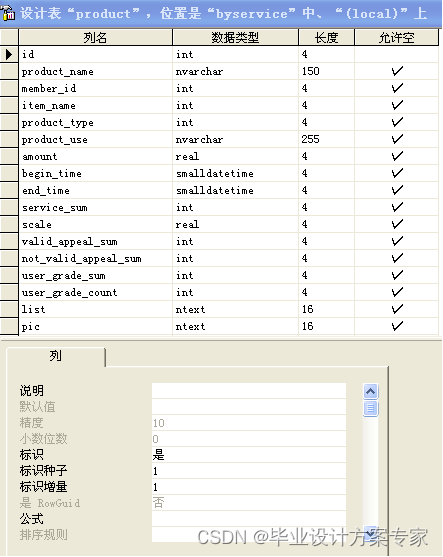Select the product_name column name cell
Image resolution: width=443 pixels, height=557 pixels.
point(96,71)
